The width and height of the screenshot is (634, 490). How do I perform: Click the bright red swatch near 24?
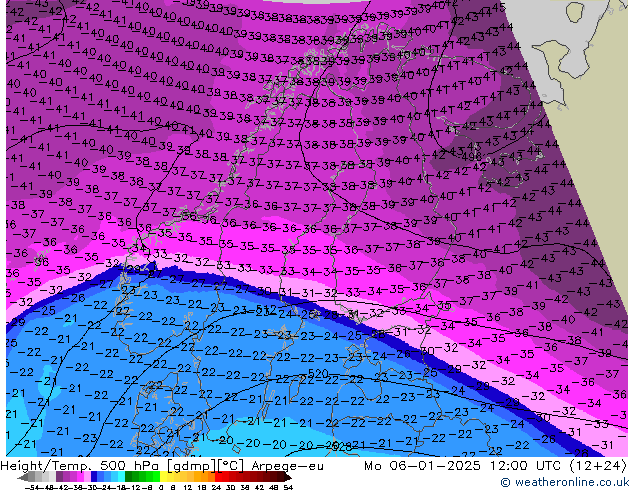click(218, 477)
